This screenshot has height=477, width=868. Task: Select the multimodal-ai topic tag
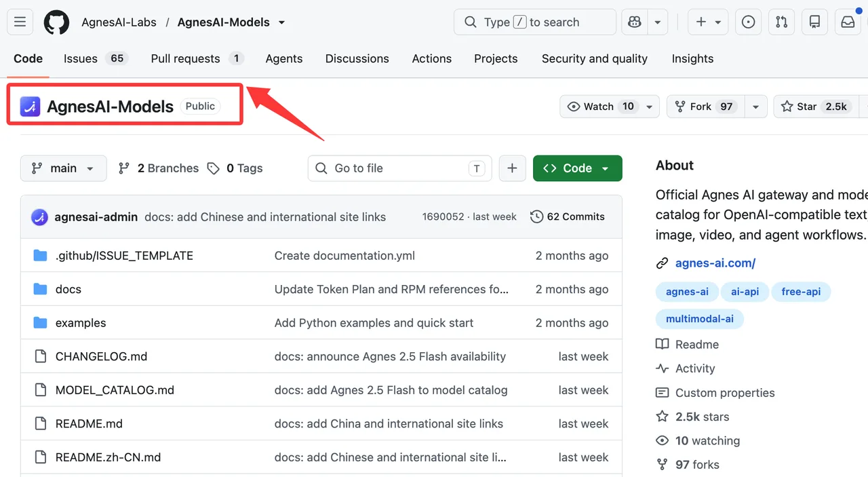700,319
